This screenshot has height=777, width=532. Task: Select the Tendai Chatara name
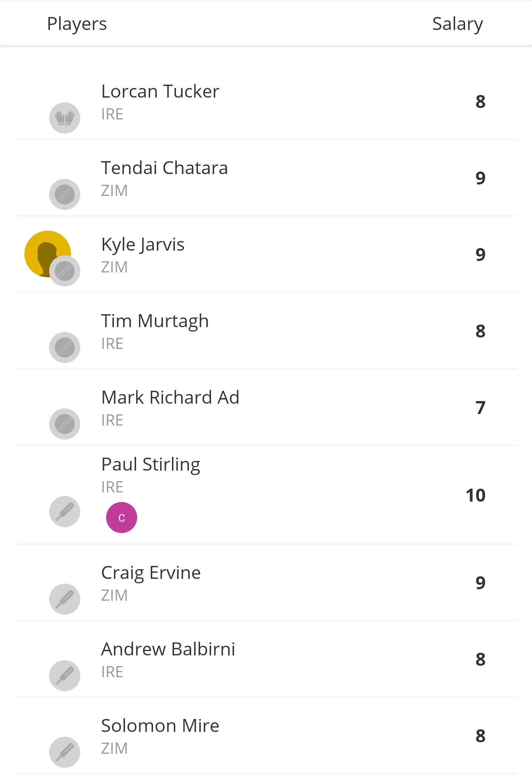point(165,168)
